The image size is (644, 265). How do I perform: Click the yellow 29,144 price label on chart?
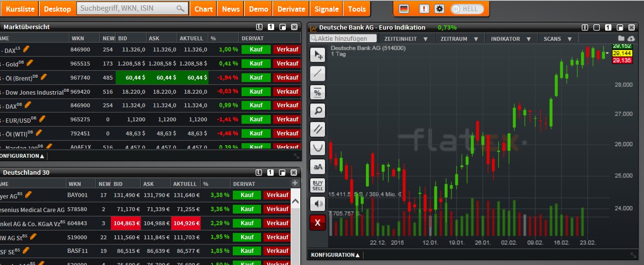(623, 53)
